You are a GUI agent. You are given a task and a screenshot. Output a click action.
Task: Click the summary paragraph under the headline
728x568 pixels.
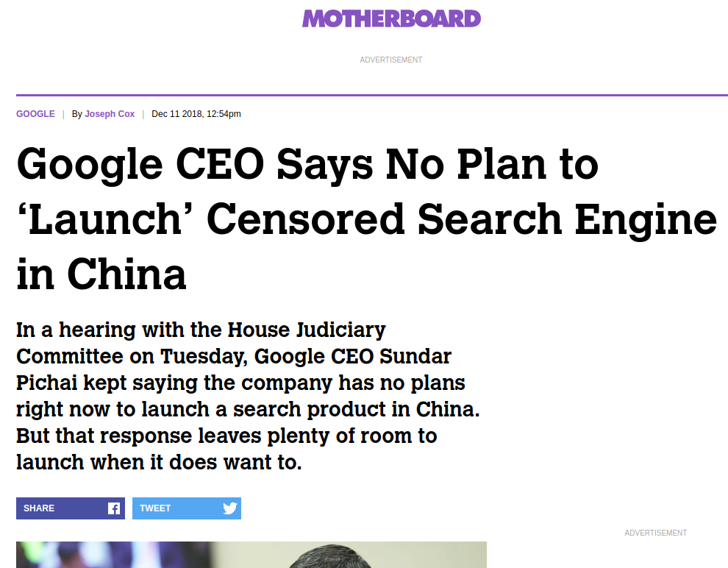[x=248, y=396]
